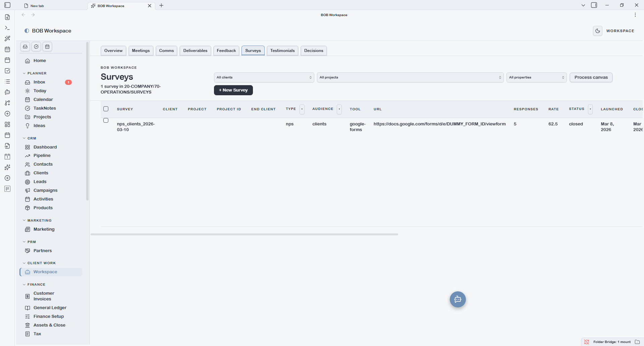Open the TYPE column filter arrow

pos(302,109)
